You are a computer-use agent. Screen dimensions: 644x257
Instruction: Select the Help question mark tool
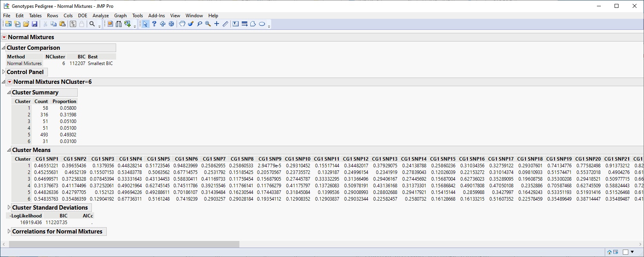point(154,24)
